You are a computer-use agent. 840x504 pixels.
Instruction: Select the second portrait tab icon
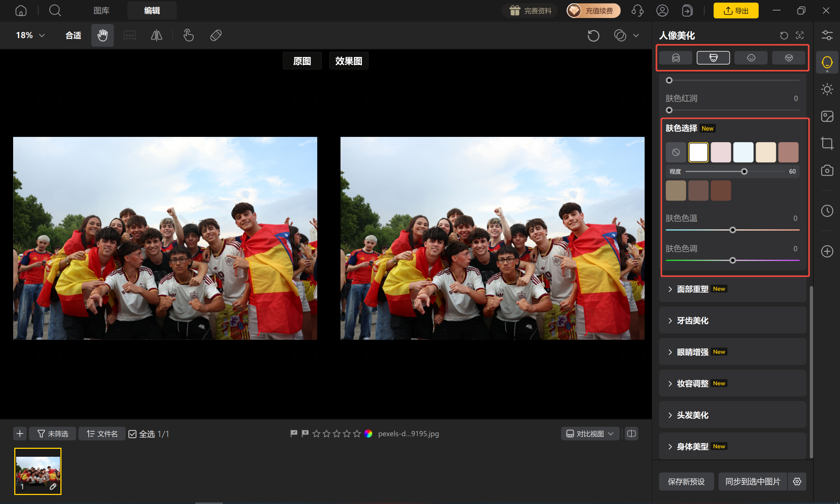tap(713, 58)
